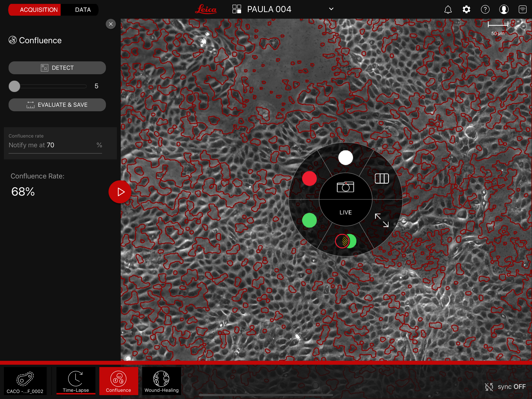Switch to the ACQUISITION mode tab
This screenshot has height=399, width=532.
point(35,10)
